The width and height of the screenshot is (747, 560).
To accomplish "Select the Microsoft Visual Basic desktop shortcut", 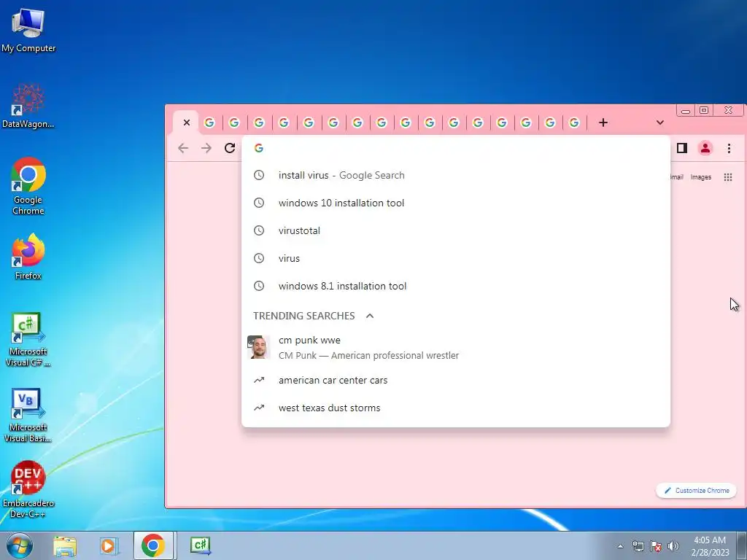I will [x=28, y=416].
